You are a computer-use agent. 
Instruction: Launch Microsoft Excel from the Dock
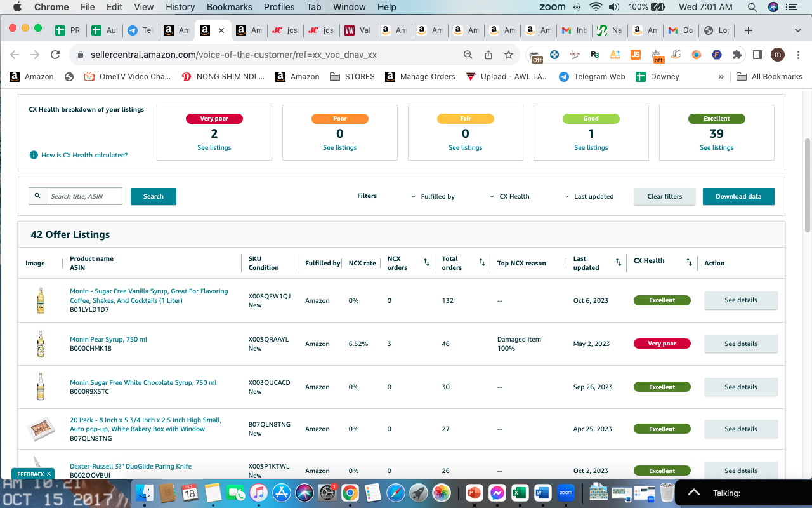click(520, 492)
